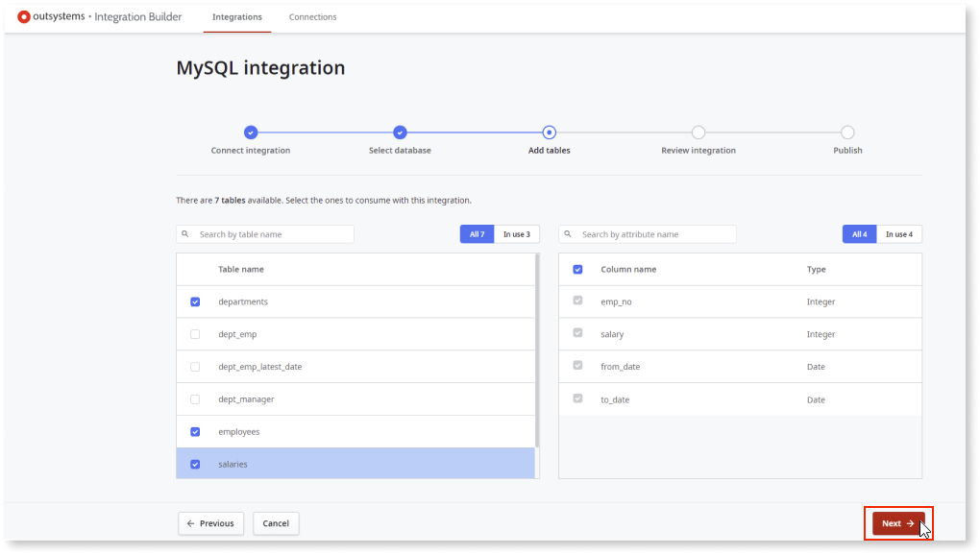The height and width of the screenshot is (555, 980).
Task: Select the Select database step circle
Action: point(400,133)
